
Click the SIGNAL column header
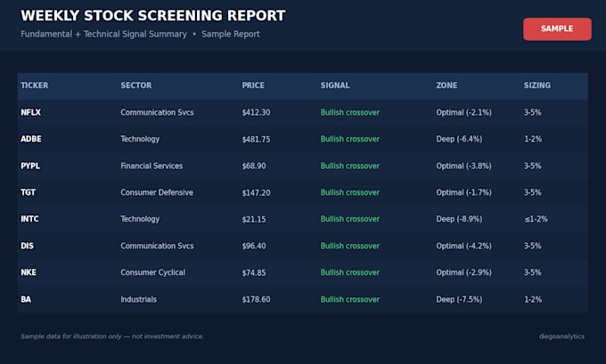coord(335,85)
